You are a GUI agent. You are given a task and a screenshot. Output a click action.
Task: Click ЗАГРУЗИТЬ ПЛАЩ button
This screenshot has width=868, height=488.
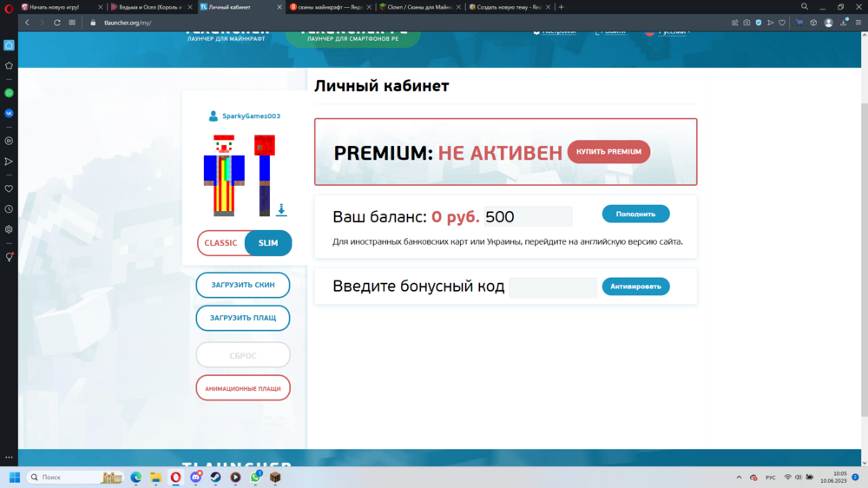point(242,318)
